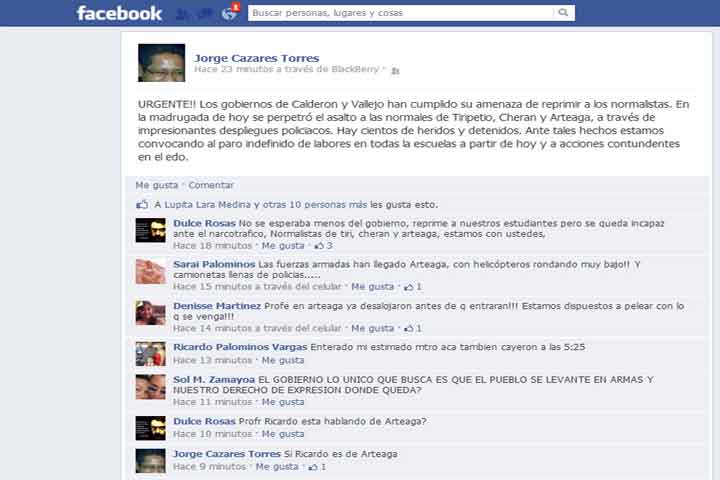Viewport: 720px width, 480px height.
Task: Focus the 'Buscar personas, lugares y cosas' field
Action: [400, 13]
